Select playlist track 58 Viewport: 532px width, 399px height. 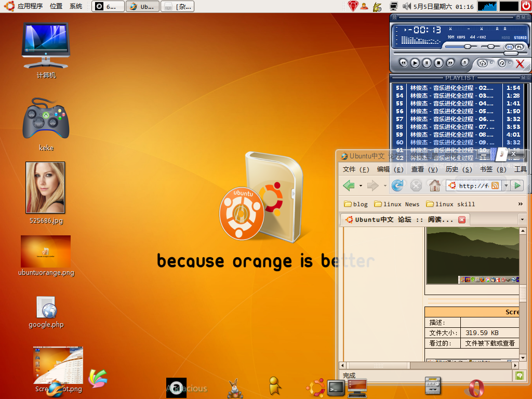tap(458, 127)
